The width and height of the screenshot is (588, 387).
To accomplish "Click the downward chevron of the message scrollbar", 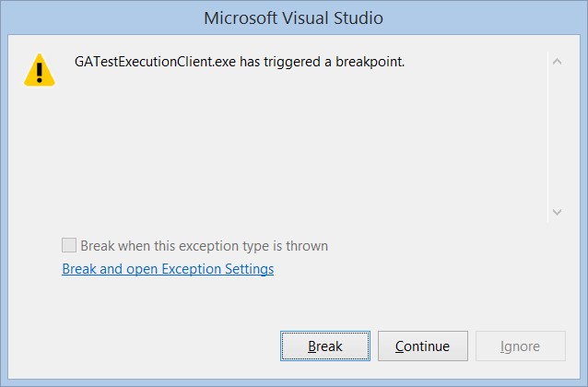I will click(x=557, y=212).
